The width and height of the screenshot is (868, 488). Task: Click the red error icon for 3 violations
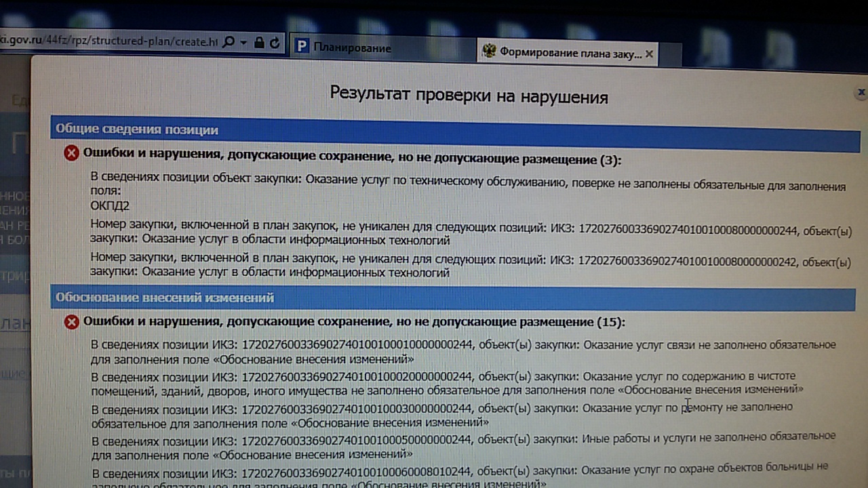pyautogui.click(x=71, y=153)
